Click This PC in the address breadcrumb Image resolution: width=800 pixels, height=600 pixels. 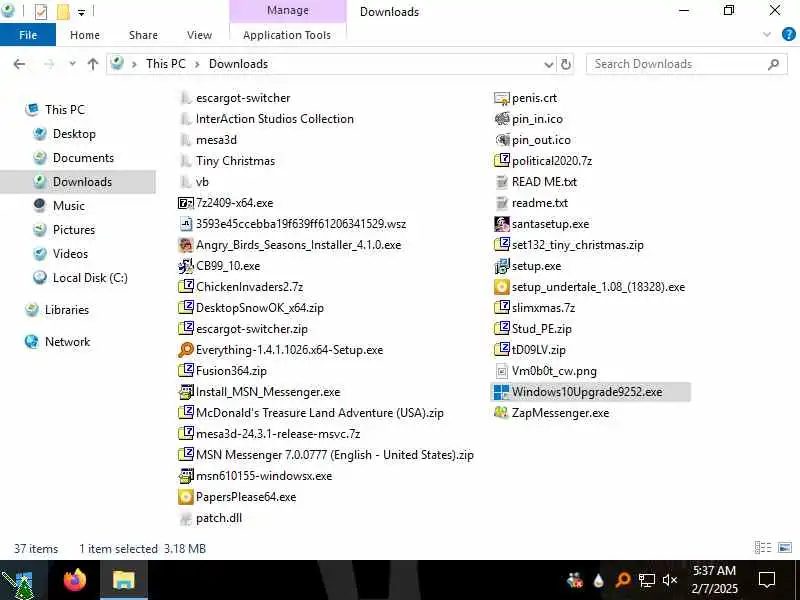[165, 64]
